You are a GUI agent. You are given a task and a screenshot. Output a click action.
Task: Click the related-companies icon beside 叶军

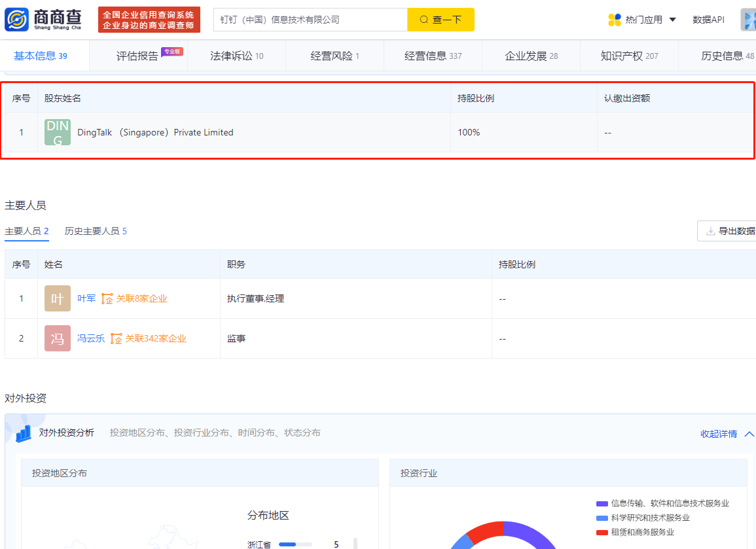tap(107, 298)
